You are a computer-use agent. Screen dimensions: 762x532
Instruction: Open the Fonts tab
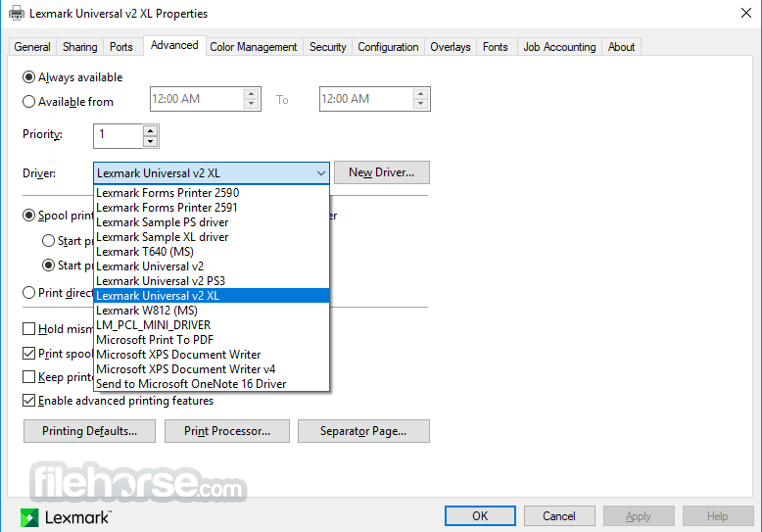coord(496,47)
